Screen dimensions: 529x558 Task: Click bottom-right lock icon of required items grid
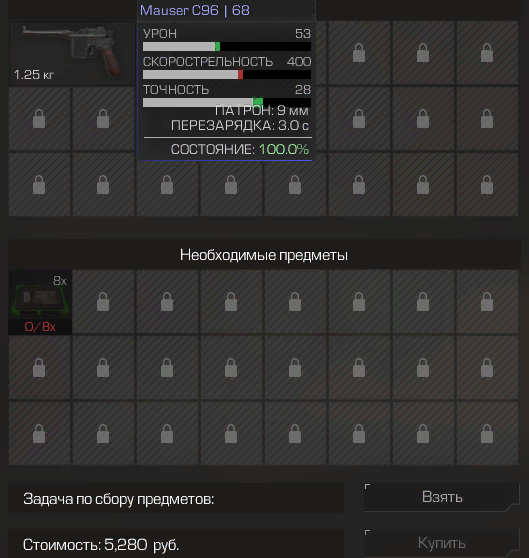(487, 433)
